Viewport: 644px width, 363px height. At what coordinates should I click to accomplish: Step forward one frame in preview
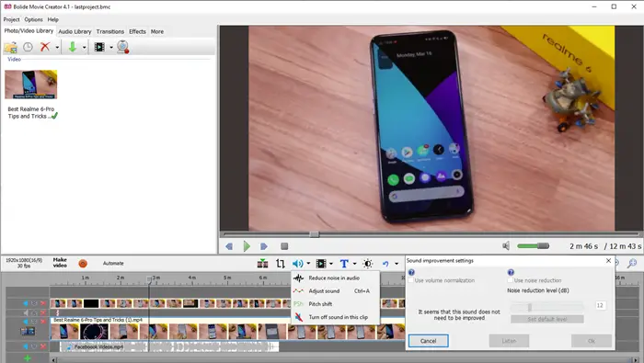(264, 246)
